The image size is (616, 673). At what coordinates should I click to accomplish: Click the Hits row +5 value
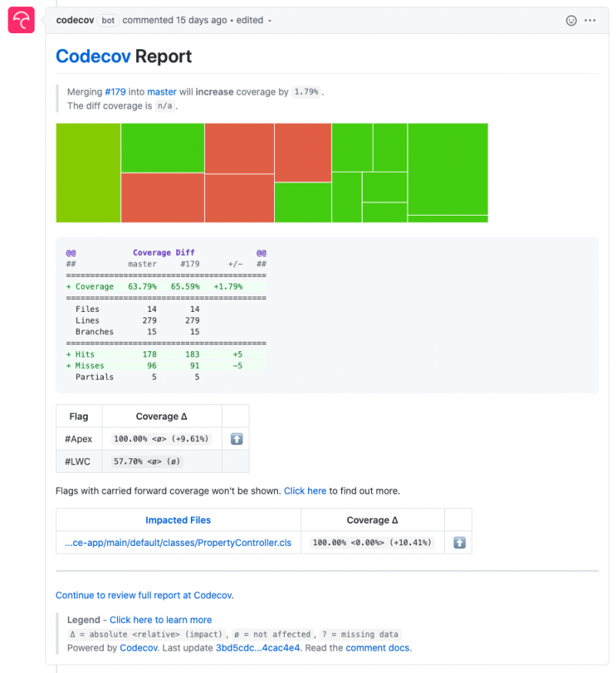[x=237, y=354]
